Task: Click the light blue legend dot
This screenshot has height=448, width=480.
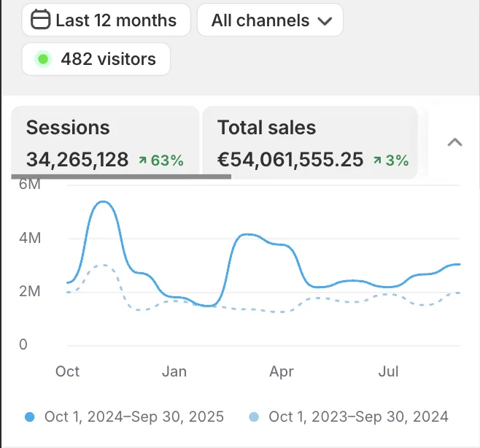Action: pos(254,417)
